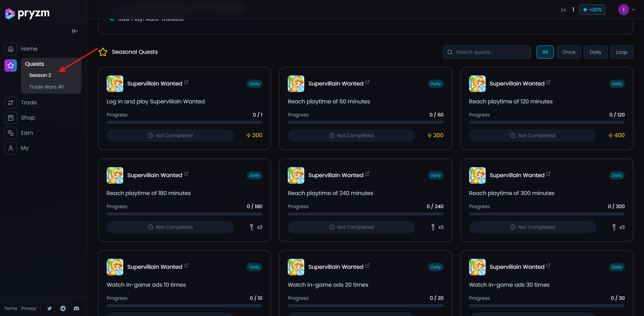This screenshot has width=644, height=316.
Task: Open external link for first Supervillain Wanted quest
Action: click(x=186, y=82)
